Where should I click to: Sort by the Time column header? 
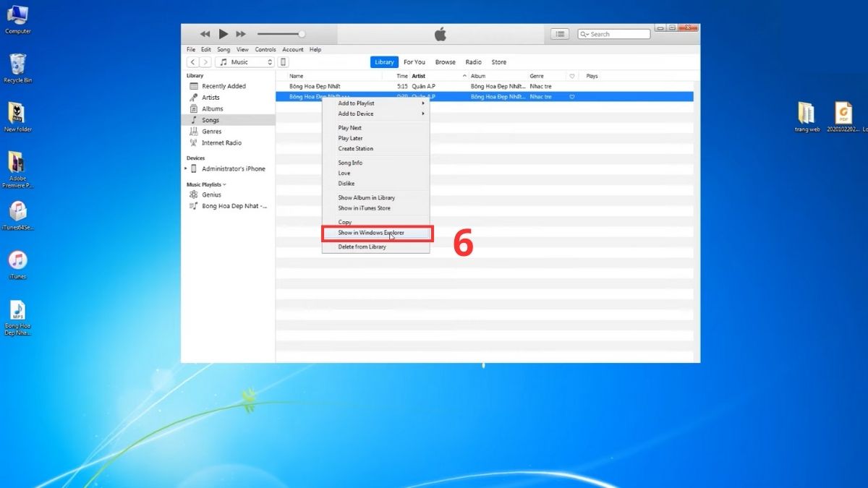pyautogui.click(x=401, y=76)
